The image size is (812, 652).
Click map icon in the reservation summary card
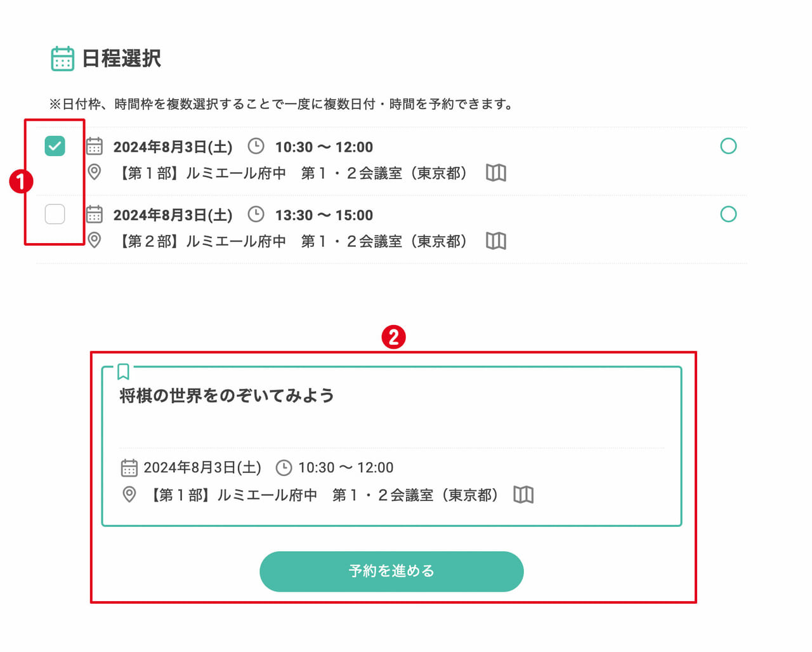[x=523, y=495]
